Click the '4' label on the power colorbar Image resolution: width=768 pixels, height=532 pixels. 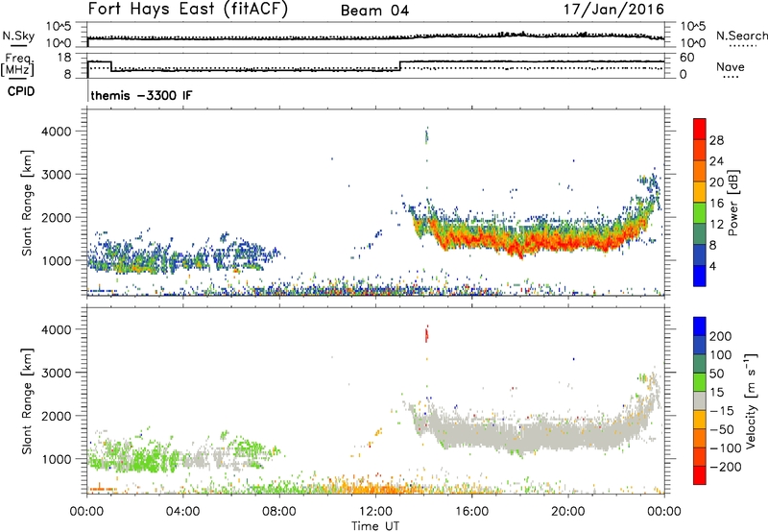[713, 266]
